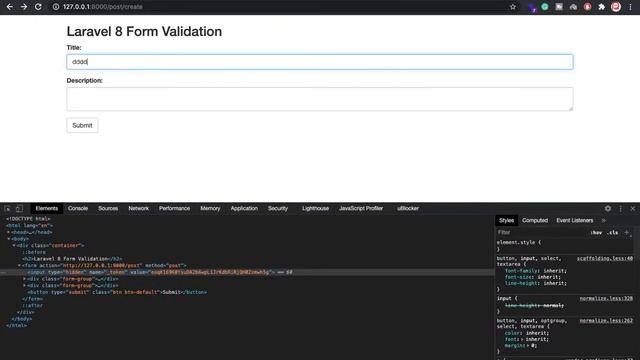
Task: Click the Laravel 8 Form Validation heading
Action: (x=144, y=31)
